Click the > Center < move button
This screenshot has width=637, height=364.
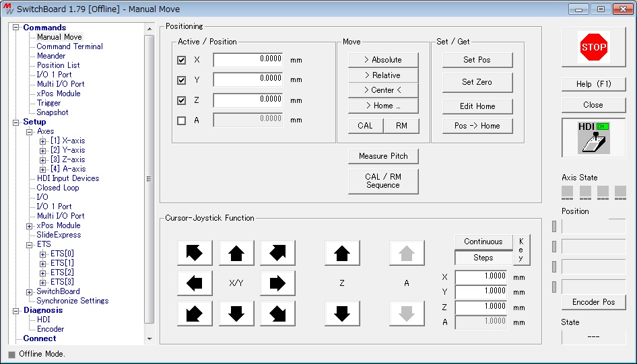(383, 90)
